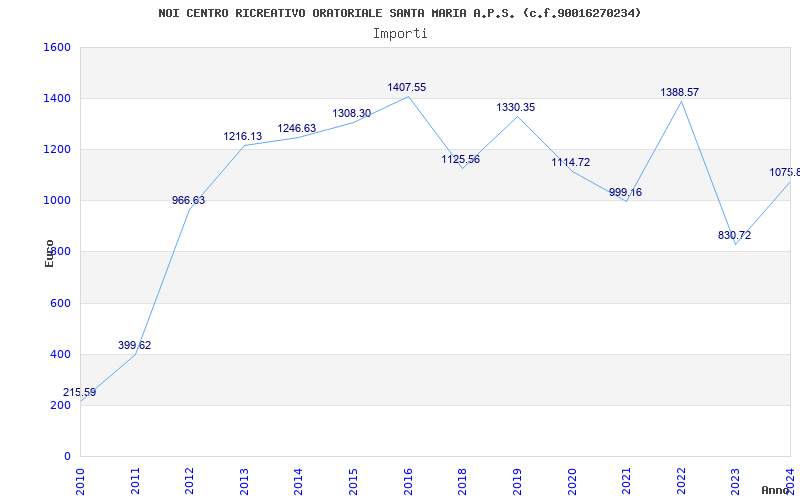Click the 830.72 data label
The width and height of the screenshot is (800, 500).
point(734,235)
